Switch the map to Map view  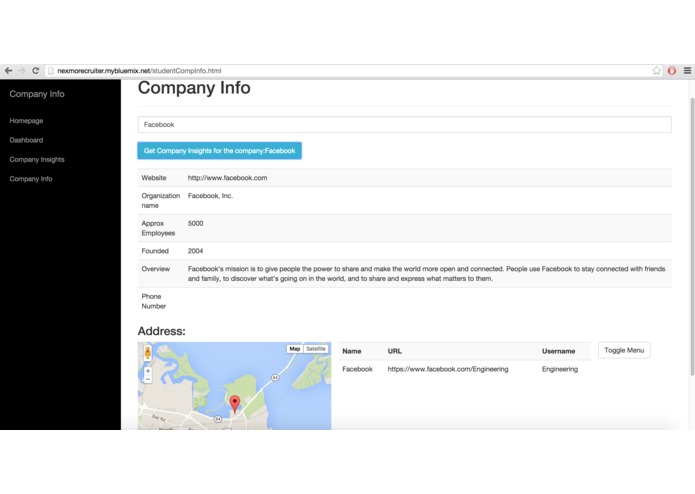[295, 349]
